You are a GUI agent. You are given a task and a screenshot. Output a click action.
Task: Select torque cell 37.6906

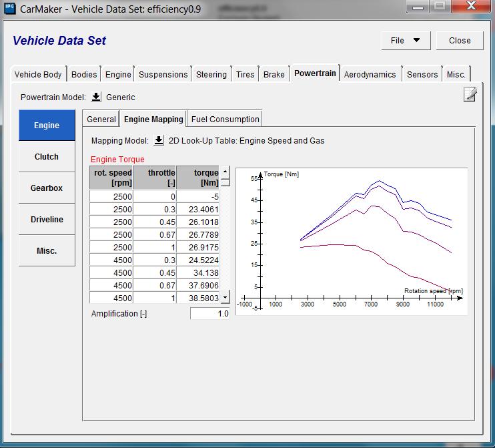pyautogui.click(x=198, y=285)
